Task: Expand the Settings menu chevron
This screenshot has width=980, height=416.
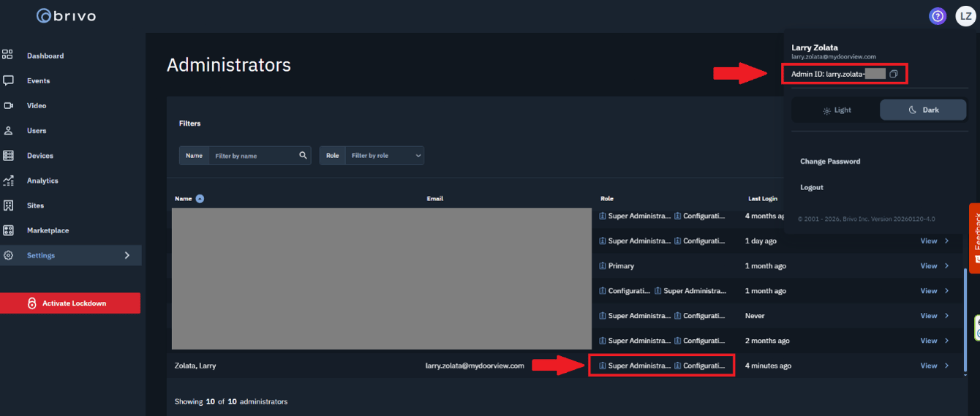Action: [x=127, y=255]
